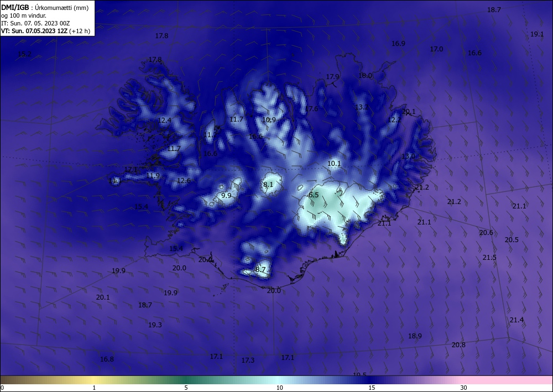Click the map value '19.3'
Image resolution: width=553 pixels, height=392 pixels.
coord(155,325)
